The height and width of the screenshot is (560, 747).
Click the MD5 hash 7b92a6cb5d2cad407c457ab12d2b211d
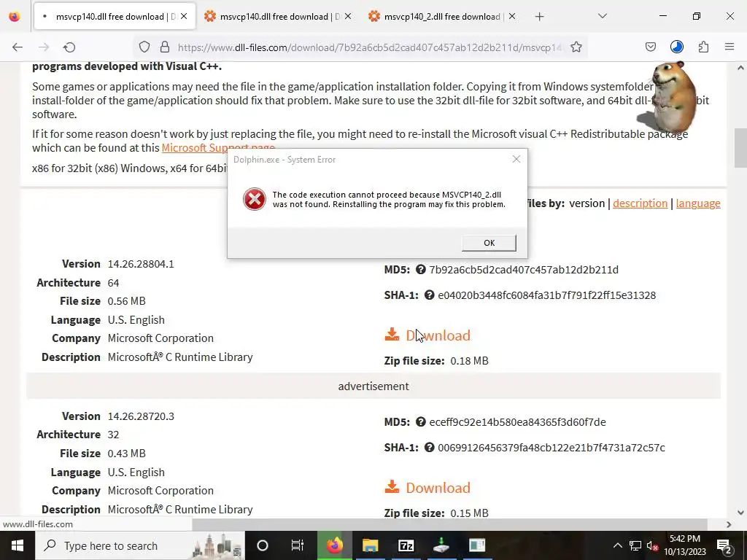[x=524, y=270]
